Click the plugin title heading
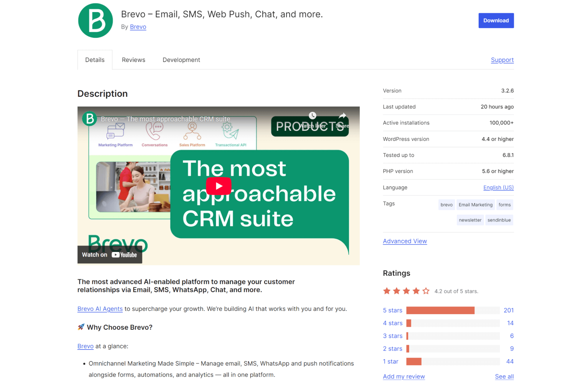588x381 pixels. click(x=222, y=14)
